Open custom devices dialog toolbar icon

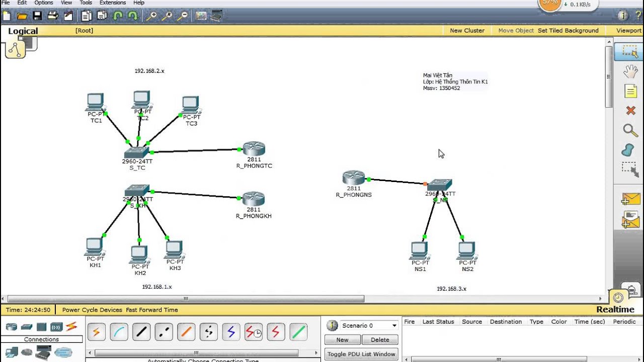click(x=216, y=16)
